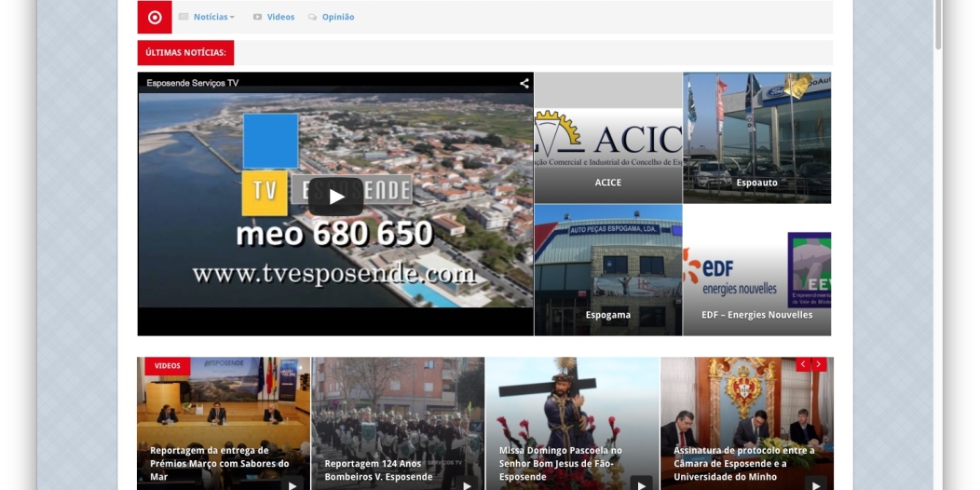This screenshot has width=980, height=490.
Task: Open Reportagem da entrega de Prémios Março article
Action: point(219,463)
